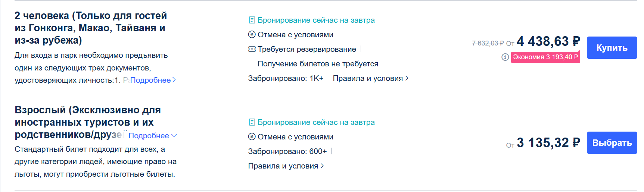The height and width of the screenshot is (192, 644).
Task: Click "Бронирование сейчас на завтра" on the 2 человека ticket
Action: [316, 20]
